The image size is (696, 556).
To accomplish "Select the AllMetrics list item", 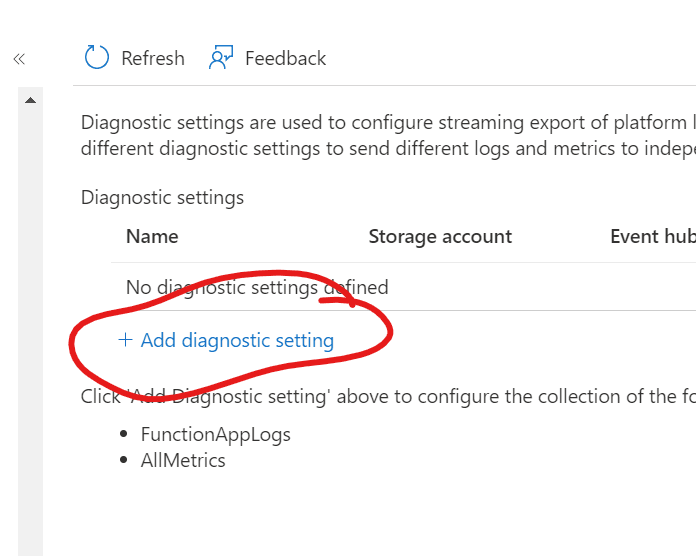I will [x=183, y=460].
